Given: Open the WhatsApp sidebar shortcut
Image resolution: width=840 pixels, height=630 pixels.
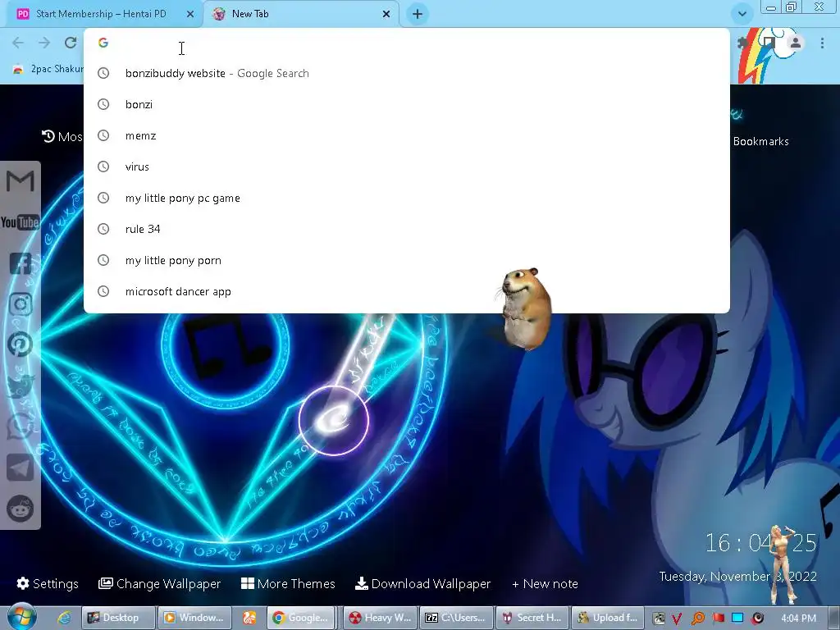Looking at the screenshot, I should [21, 427].
